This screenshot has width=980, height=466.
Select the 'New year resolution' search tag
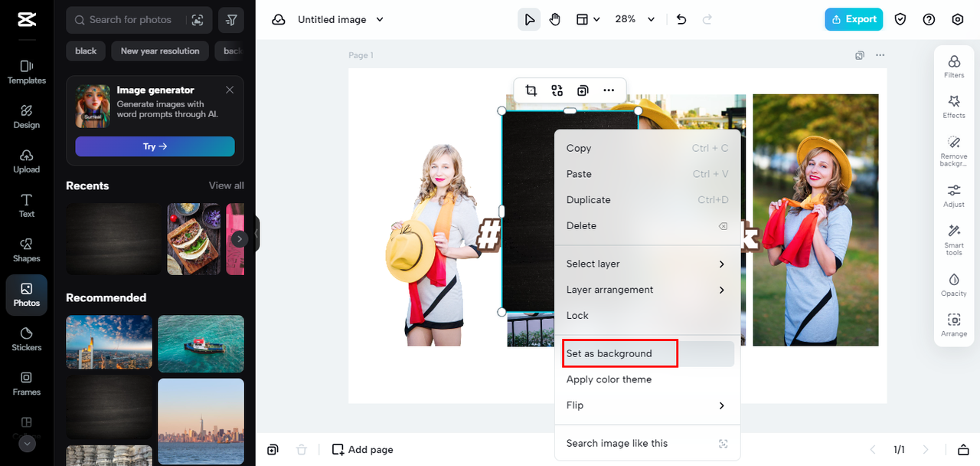pyautogui.click(x=160, y=51)
